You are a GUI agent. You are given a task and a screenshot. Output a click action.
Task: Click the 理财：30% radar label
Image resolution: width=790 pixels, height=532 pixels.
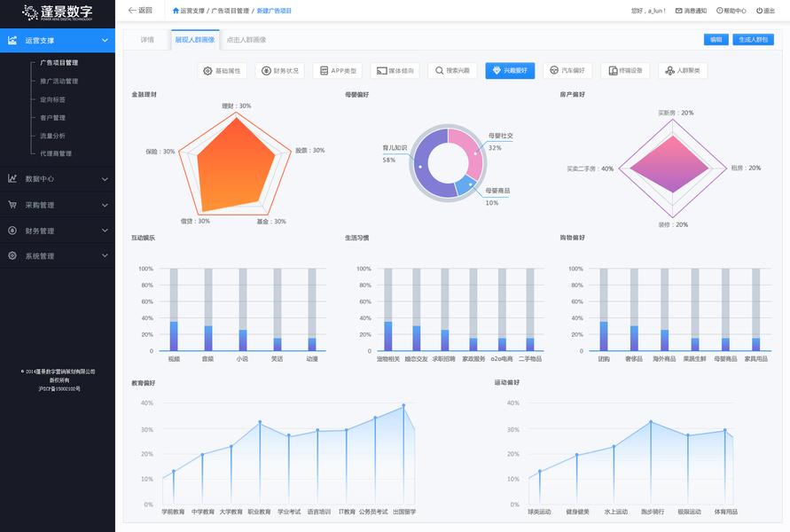pos(237,106)
